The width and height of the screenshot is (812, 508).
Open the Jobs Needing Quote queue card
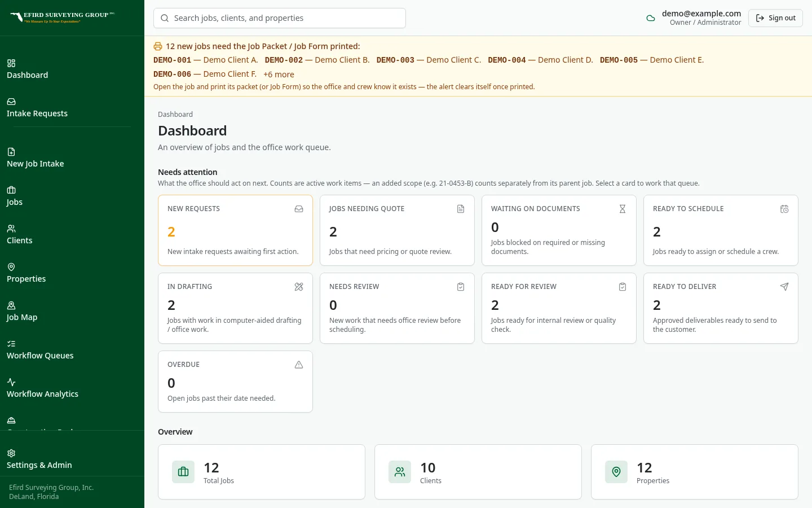pos(397,230)
